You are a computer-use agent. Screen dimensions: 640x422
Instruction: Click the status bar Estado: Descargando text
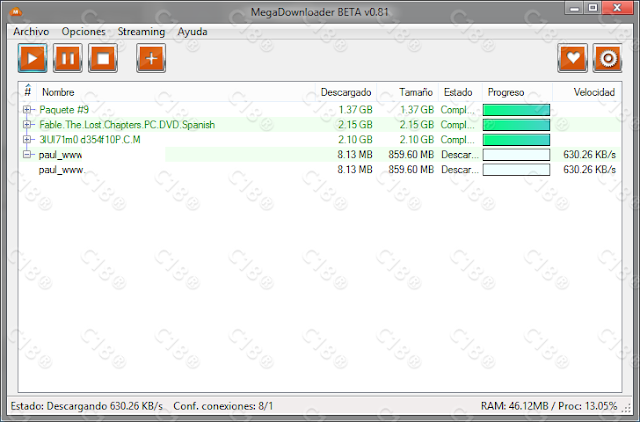pos(87,406)
